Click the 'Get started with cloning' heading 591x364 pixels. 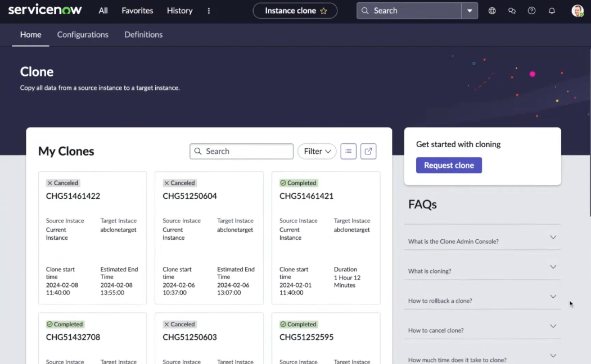458,144
